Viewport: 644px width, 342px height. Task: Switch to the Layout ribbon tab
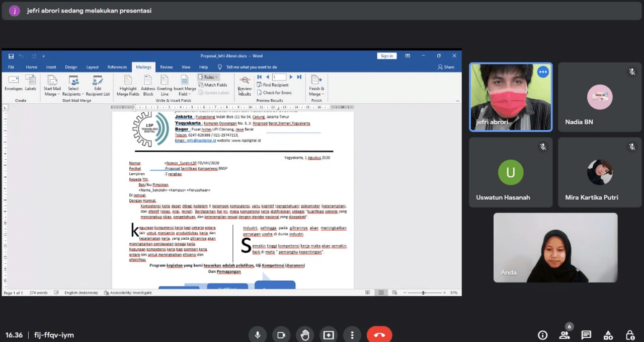(93, 67)
